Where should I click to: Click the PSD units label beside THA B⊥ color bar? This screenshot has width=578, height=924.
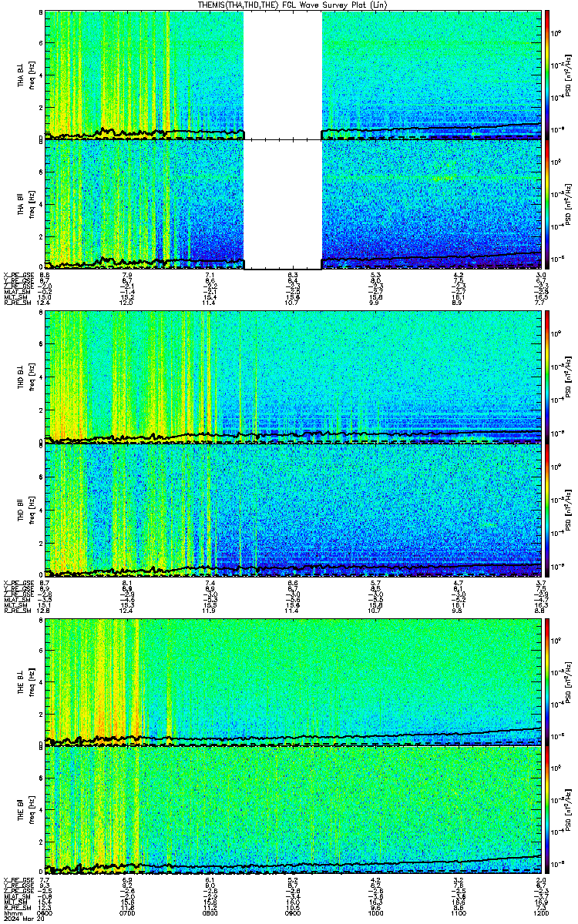(x=569, y=74)
